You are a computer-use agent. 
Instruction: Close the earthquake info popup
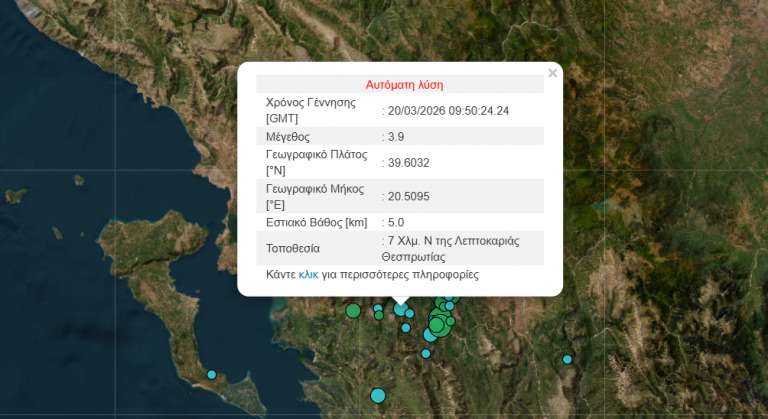pos(552,73)
